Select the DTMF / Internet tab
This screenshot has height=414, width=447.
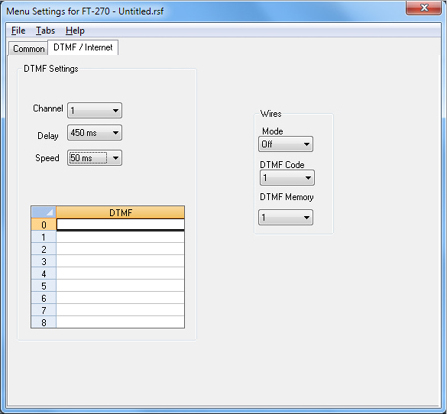click(x=83, y=47)
